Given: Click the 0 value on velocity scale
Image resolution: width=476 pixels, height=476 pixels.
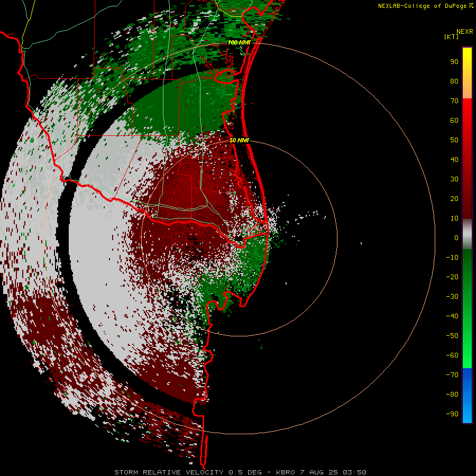Looking at the screenshot, I should (456, 238).
